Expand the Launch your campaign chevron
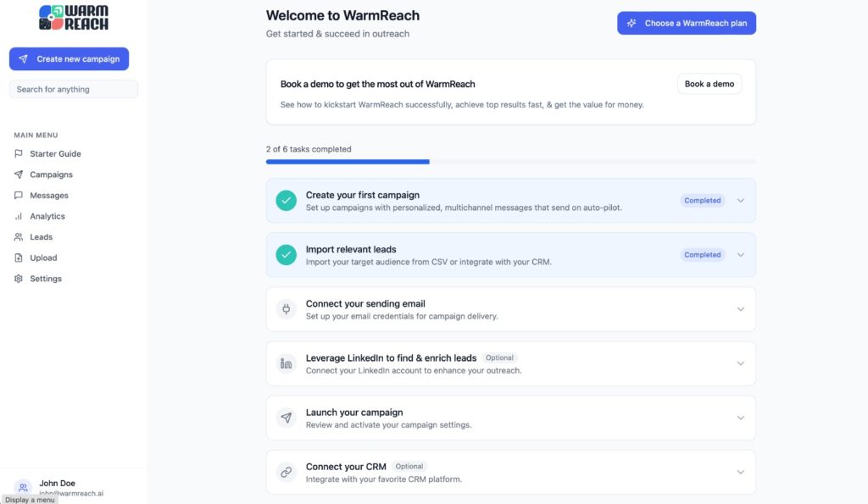 click(x=740, y=418)
